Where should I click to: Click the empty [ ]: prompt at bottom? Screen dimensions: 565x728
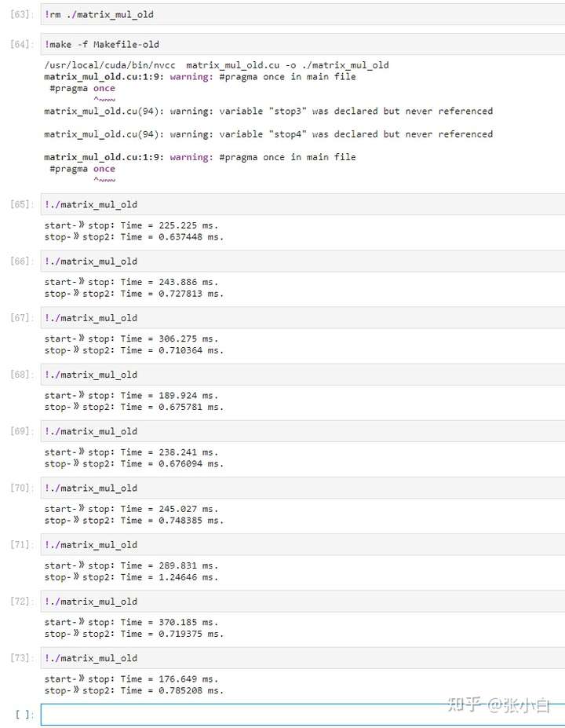coord(24,715)
